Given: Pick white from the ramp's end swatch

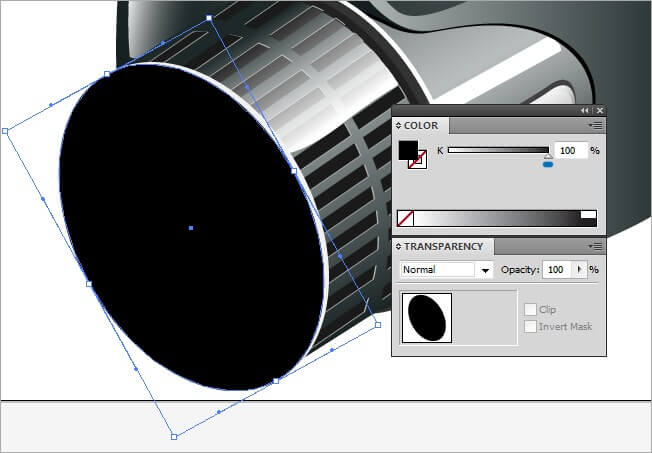Looking at the screenshot, I should click(588, 214).
